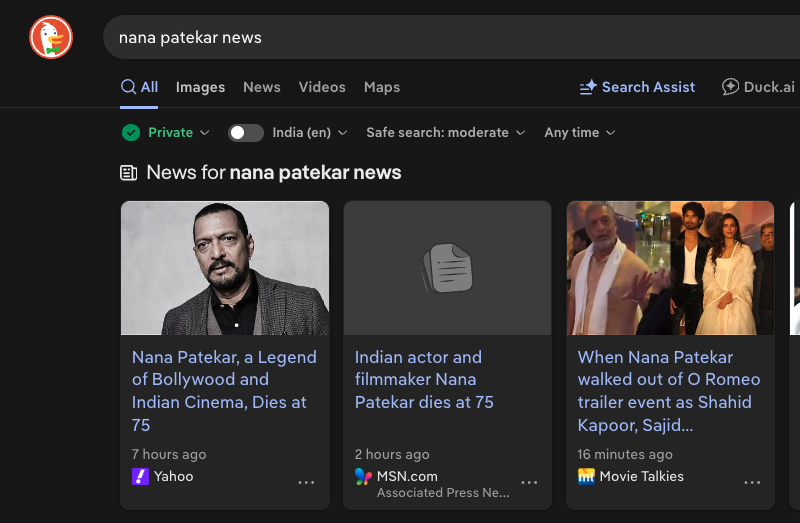
Task: Open the India (en) region dropdown
Action: coord(310,133)
